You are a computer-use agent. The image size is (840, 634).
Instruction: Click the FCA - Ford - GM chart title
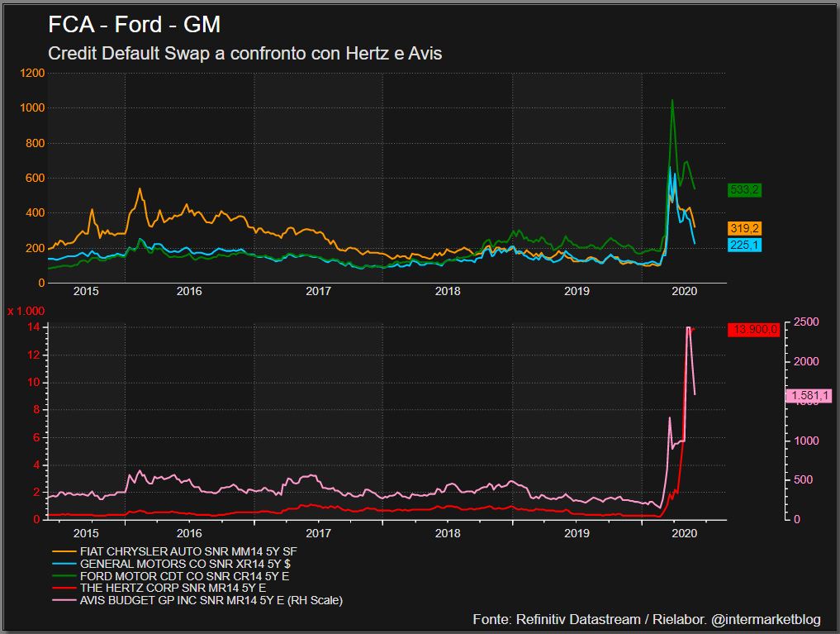click(x=135, y=26)
